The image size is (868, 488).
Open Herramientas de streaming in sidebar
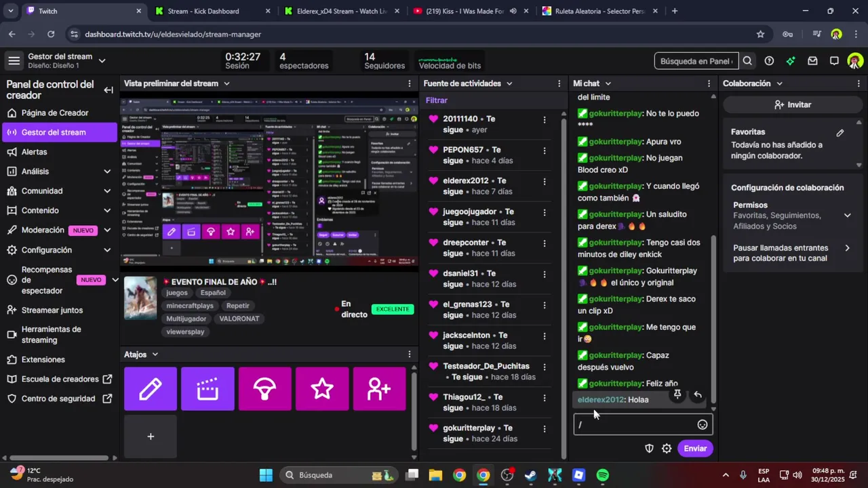click(x=51, y=335)
